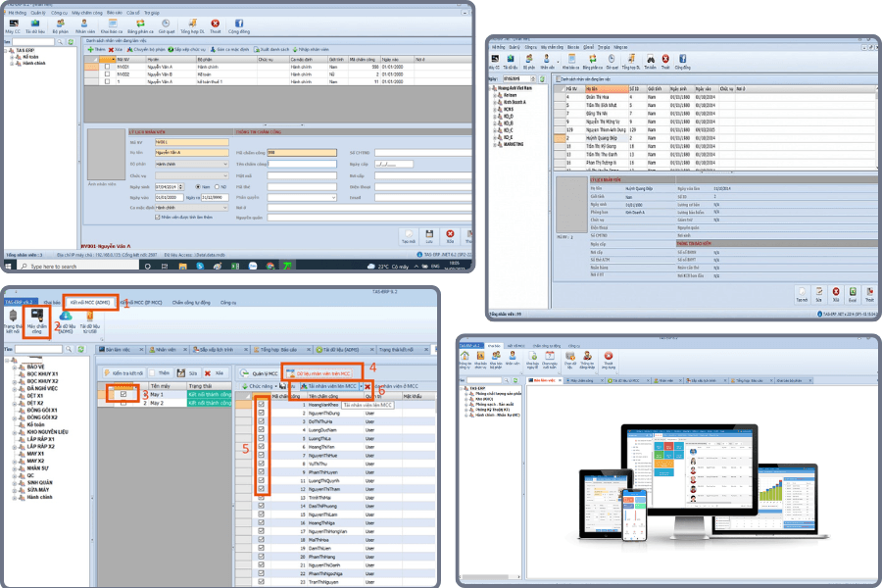The height and width of the screenshot is (588, 882).
Task: Check the Máy 1 machine checkbox
Action: click(124, 393)
